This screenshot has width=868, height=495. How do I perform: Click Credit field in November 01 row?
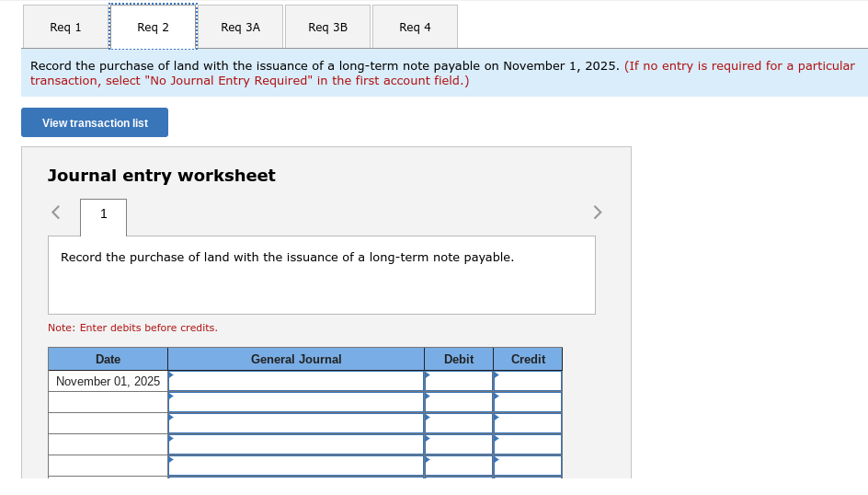pyautogui.click(x=528, y=381)
